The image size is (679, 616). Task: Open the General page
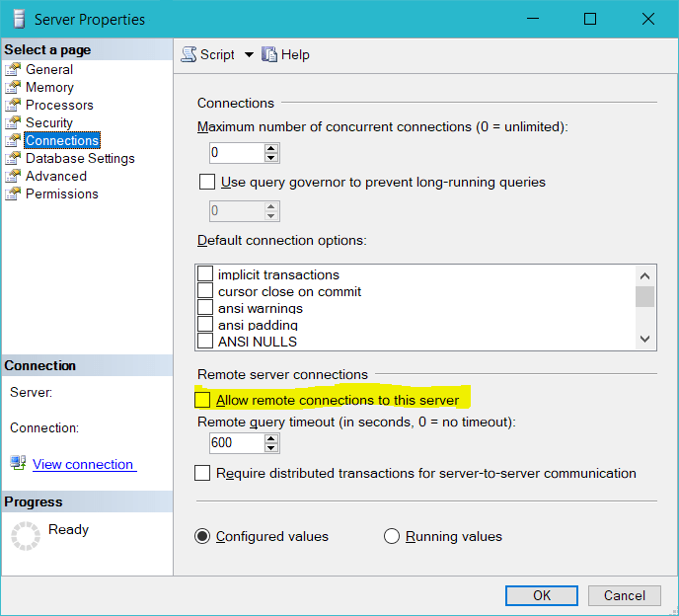(x=49, y=69)
